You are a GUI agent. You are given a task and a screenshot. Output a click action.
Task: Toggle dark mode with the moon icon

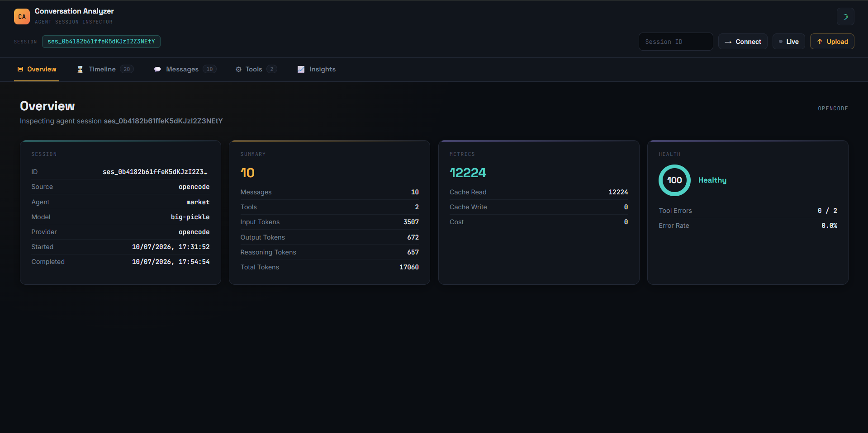[845, 17]
